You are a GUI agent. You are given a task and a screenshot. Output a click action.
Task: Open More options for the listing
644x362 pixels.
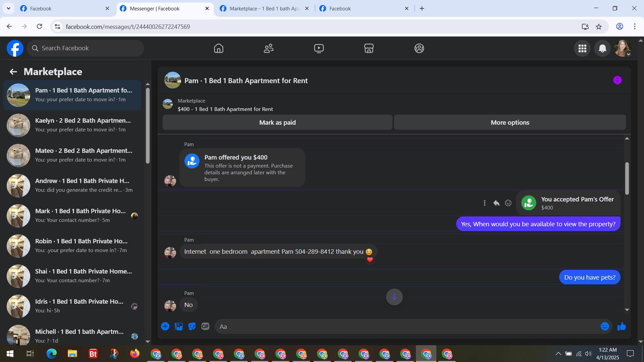pos(510,122)
